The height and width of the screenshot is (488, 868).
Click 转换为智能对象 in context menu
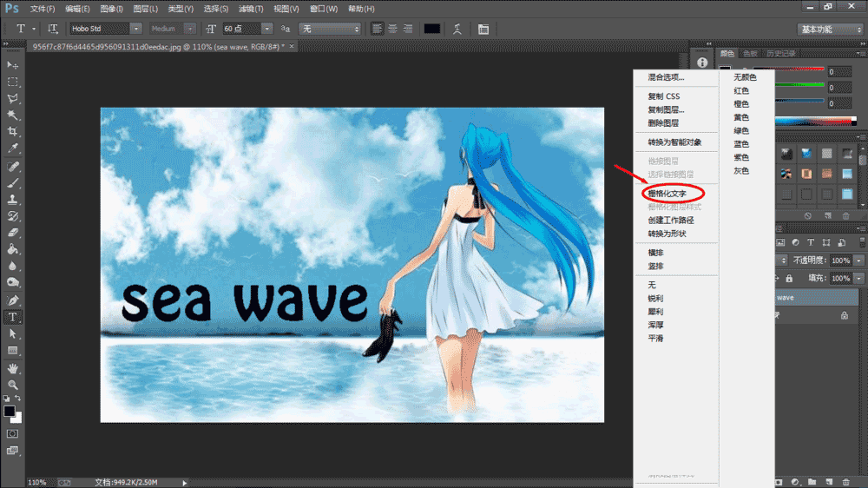click(x=674, y=142)
